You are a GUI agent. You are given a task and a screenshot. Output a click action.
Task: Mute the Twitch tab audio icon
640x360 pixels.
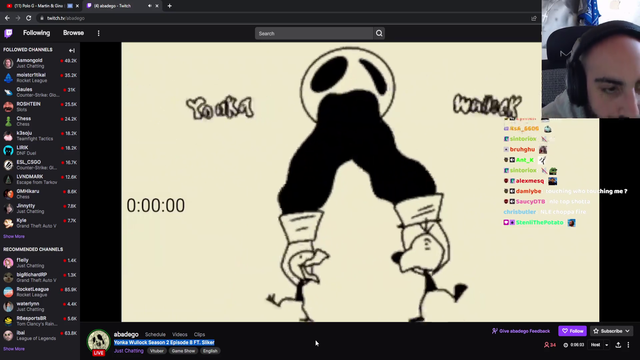tap(150, 6)
